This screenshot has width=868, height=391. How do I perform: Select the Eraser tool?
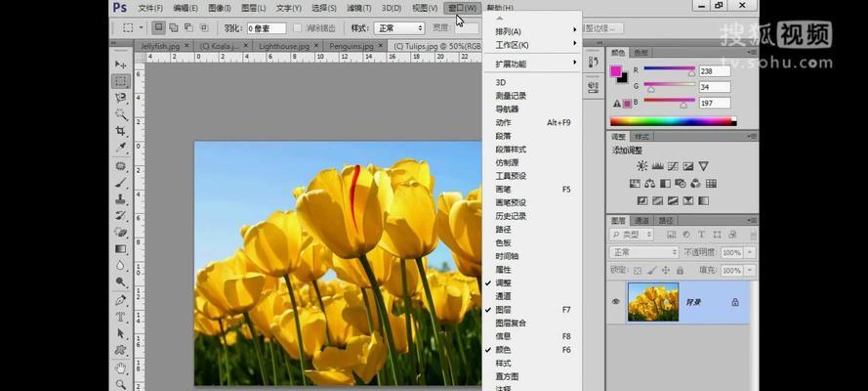121,233
